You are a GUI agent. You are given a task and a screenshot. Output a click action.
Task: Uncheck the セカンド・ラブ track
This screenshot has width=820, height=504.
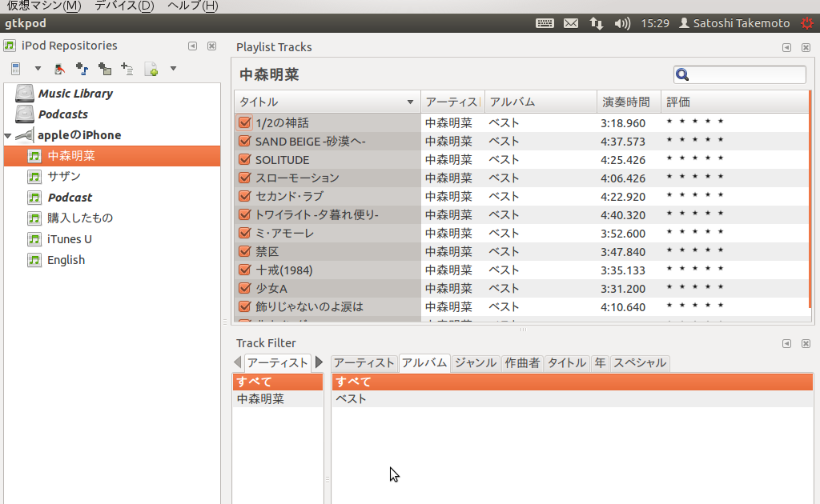point(244,196)
